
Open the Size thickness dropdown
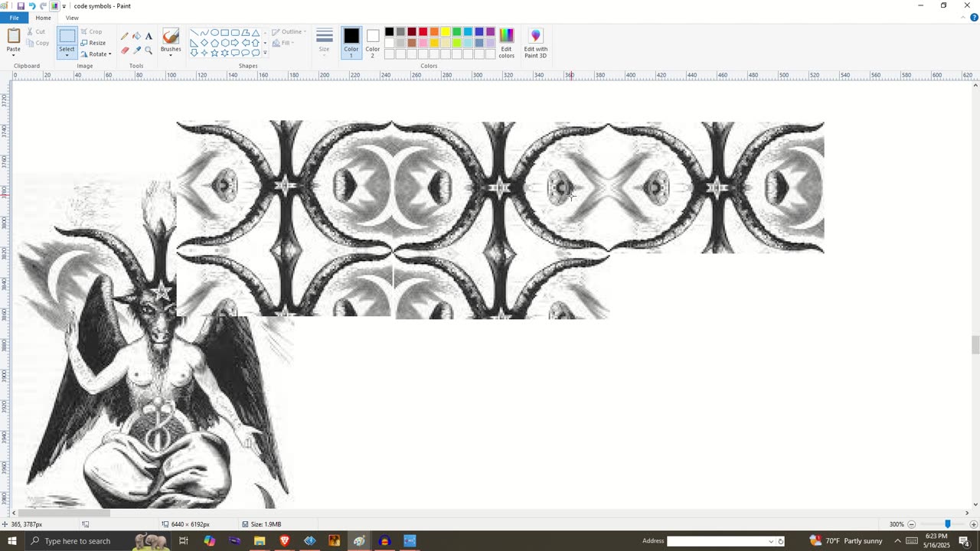tap(325, 43)
